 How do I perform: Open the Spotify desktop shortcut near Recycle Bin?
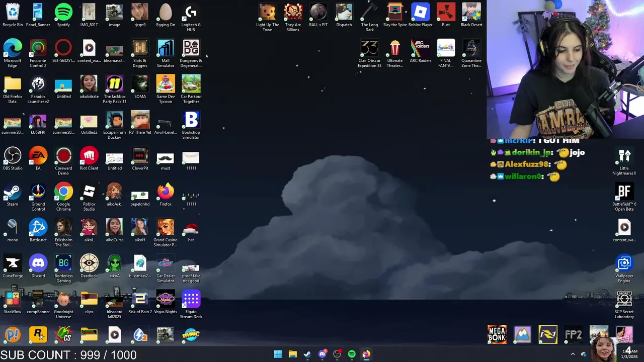pos(63,15)
